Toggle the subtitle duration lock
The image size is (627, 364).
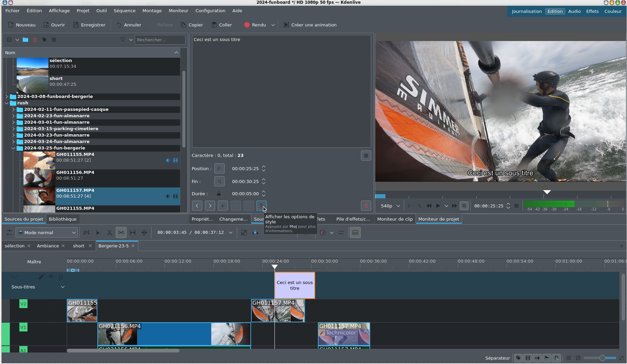[x=219, y=194]
